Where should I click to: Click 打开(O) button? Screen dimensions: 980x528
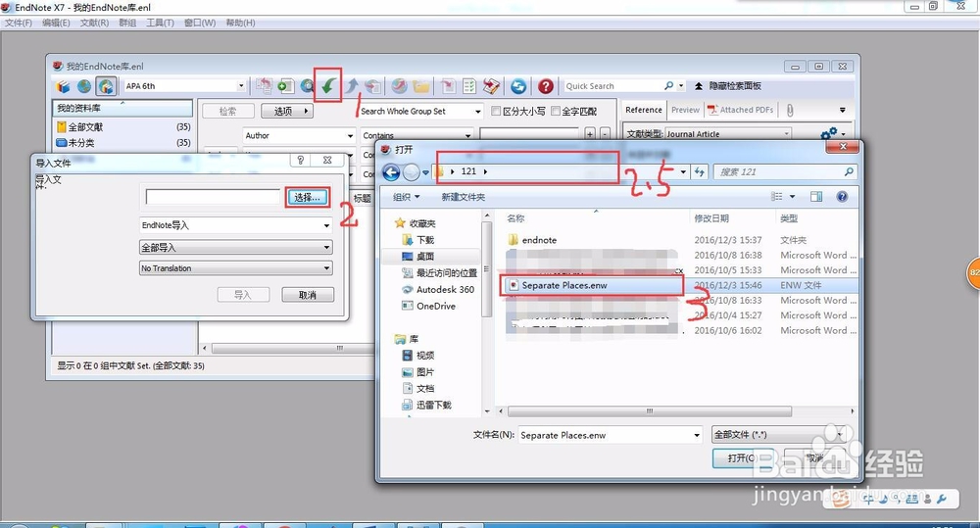tap(744, 458)
